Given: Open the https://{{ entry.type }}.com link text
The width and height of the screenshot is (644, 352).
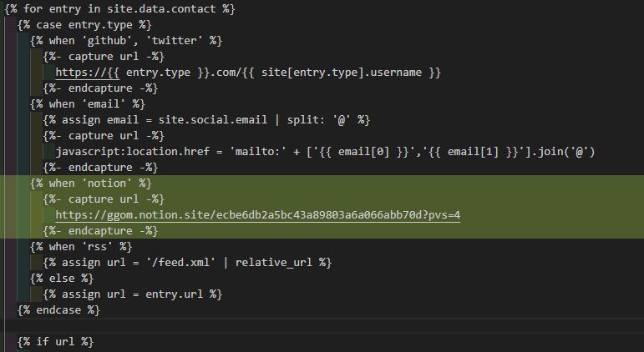Looking at the screenshot, I should pos(146,73).
